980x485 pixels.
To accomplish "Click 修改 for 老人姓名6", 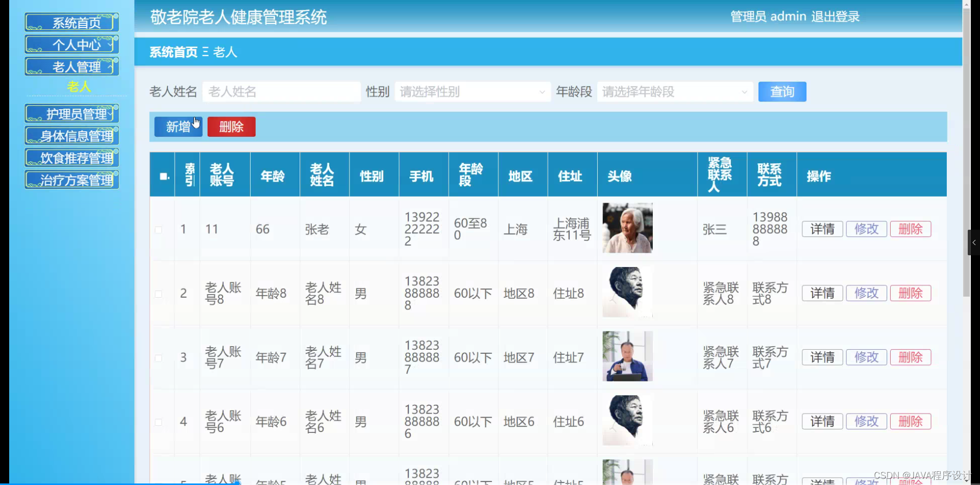I will (x=866, y=421).
